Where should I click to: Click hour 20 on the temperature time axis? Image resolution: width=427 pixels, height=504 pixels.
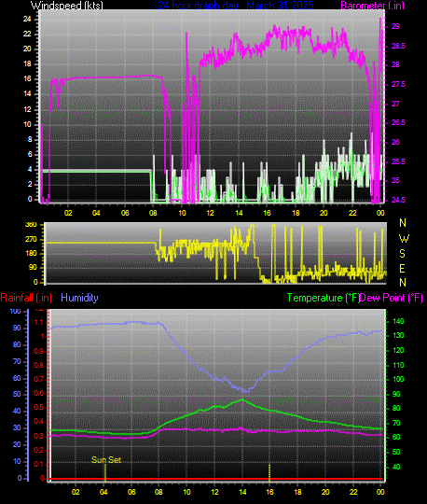325,492
